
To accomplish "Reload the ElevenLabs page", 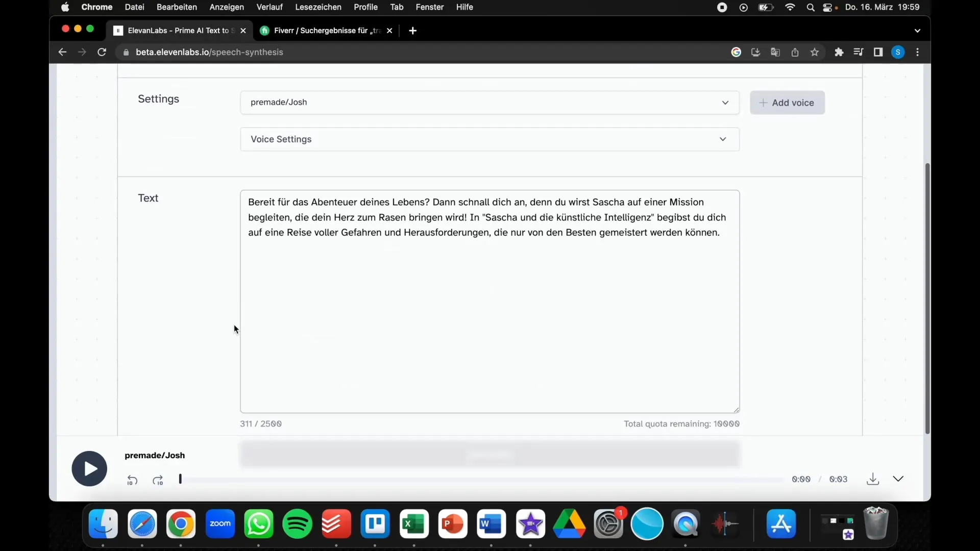I will point(102,52).
